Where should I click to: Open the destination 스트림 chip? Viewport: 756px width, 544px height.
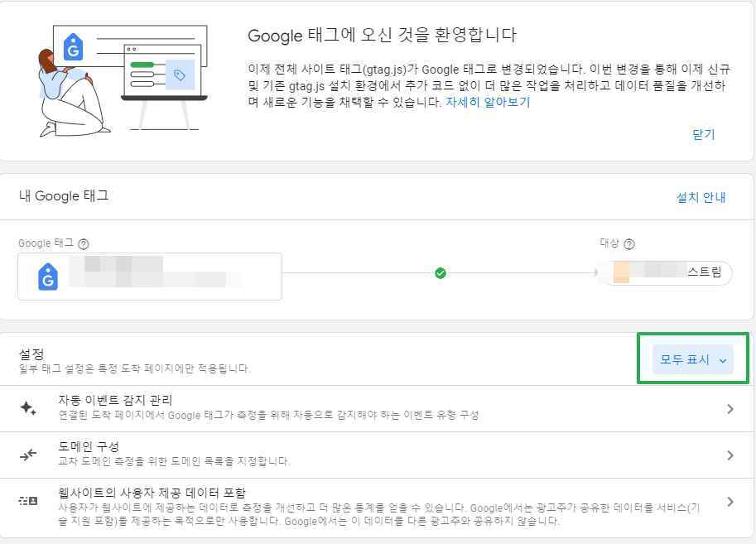666,273
